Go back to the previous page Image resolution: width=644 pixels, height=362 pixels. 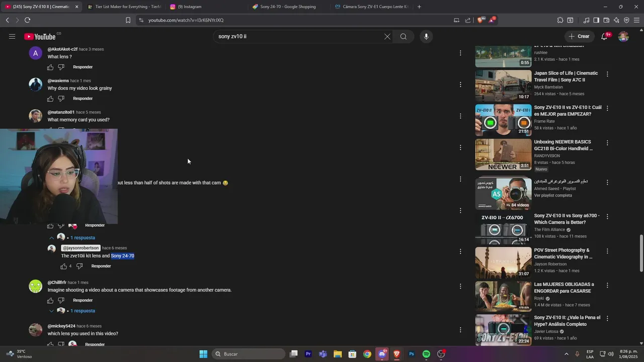click(8, 20)
